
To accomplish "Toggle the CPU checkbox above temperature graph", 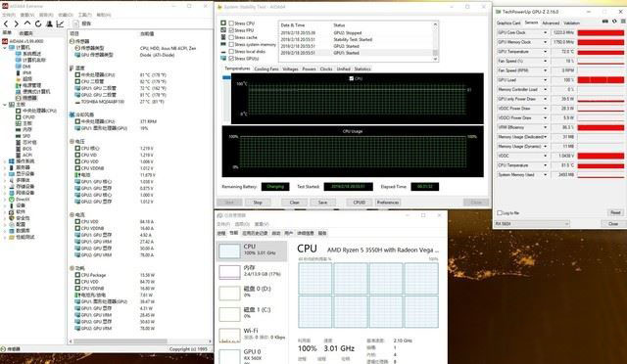I will [x=352, y=78].
